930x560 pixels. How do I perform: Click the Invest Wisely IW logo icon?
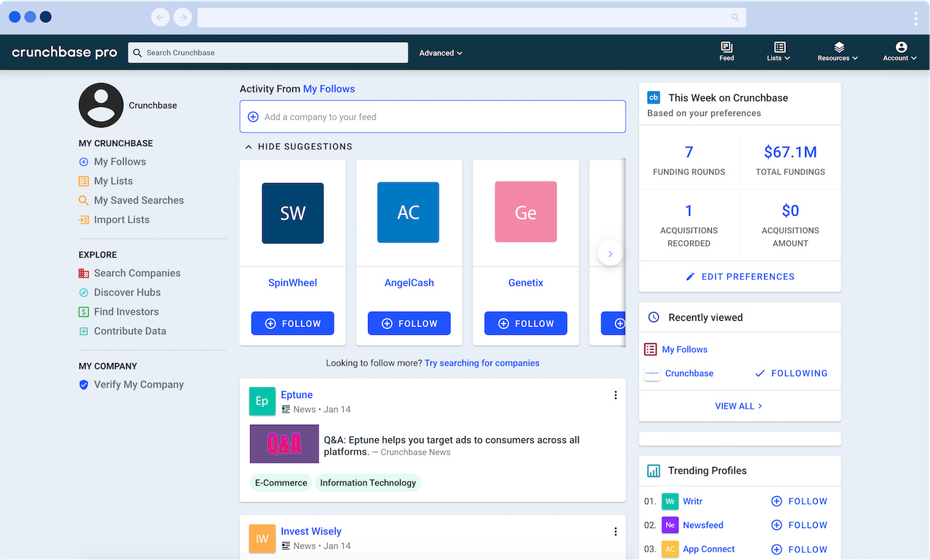point(262,538)
